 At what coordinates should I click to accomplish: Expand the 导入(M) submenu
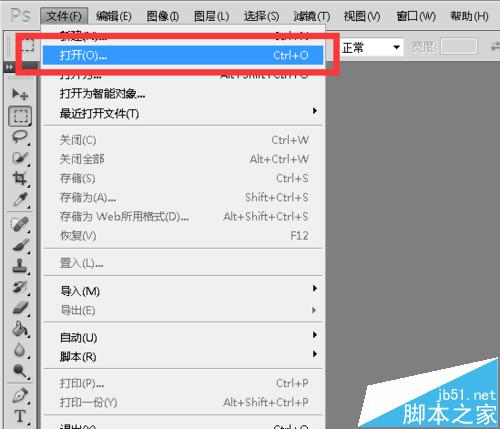click(183, 291)
